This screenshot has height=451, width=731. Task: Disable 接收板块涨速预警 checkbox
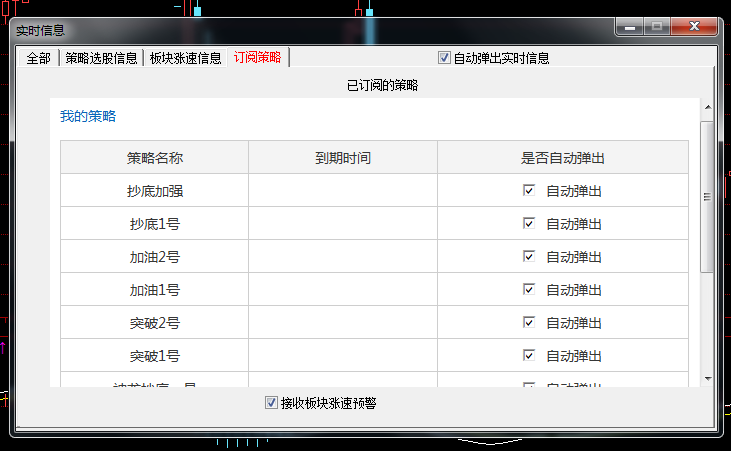(271, 403)
